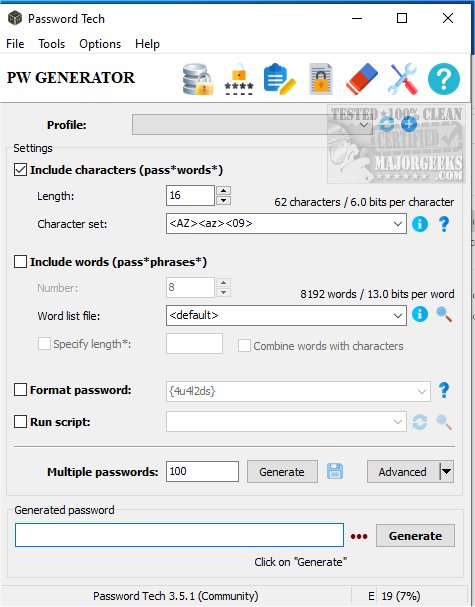Open the Tools menu
The width and height of the screenshot is (475, 607).
(x=51, y=44)
